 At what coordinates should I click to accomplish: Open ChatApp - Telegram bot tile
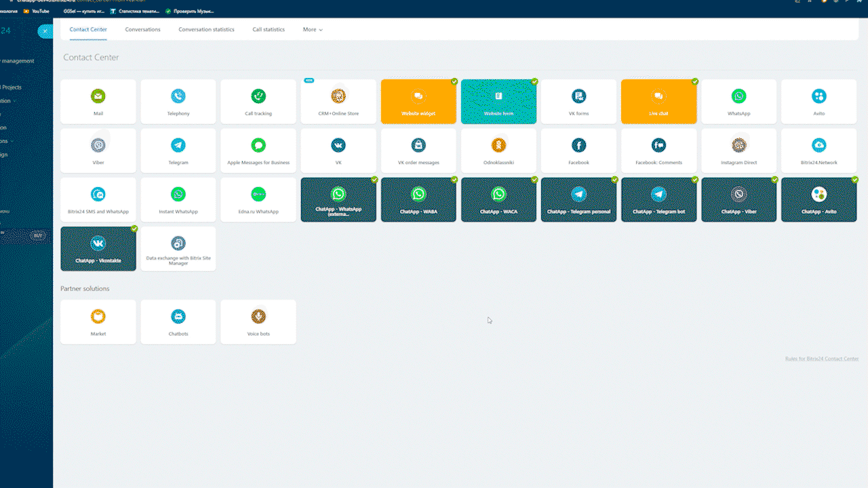coord(658,199)
